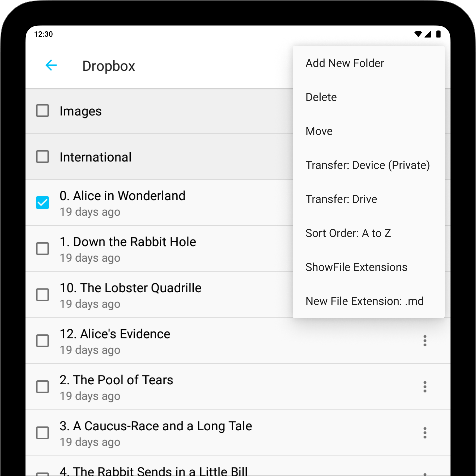Choose Transfer: Drive option
The width and height of the screenshot is (476, 476).
(368, 199)
